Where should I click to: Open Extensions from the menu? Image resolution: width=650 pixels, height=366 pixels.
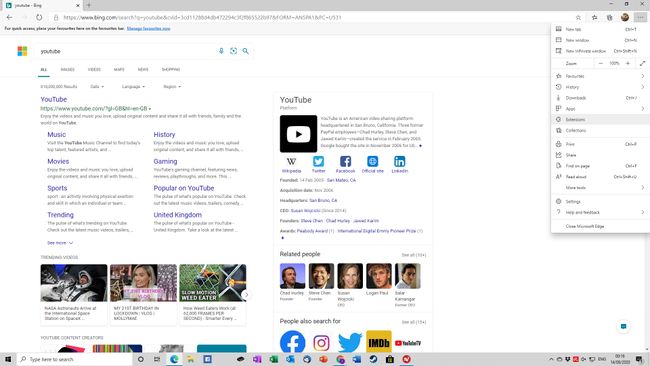click(600, 119)
